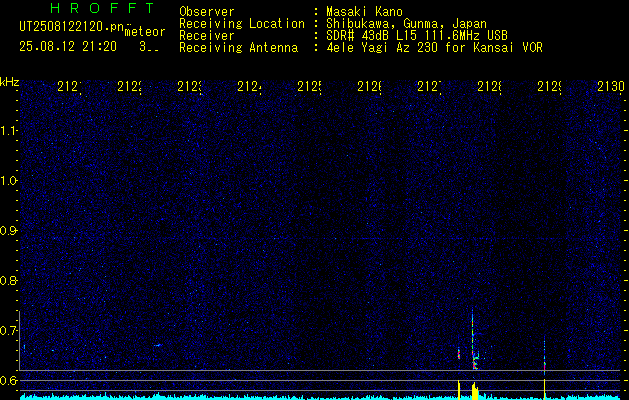The height and width of the screenshot is (400, 629).
Task: Click the 2128 time axis label
Action: point(489,87)
